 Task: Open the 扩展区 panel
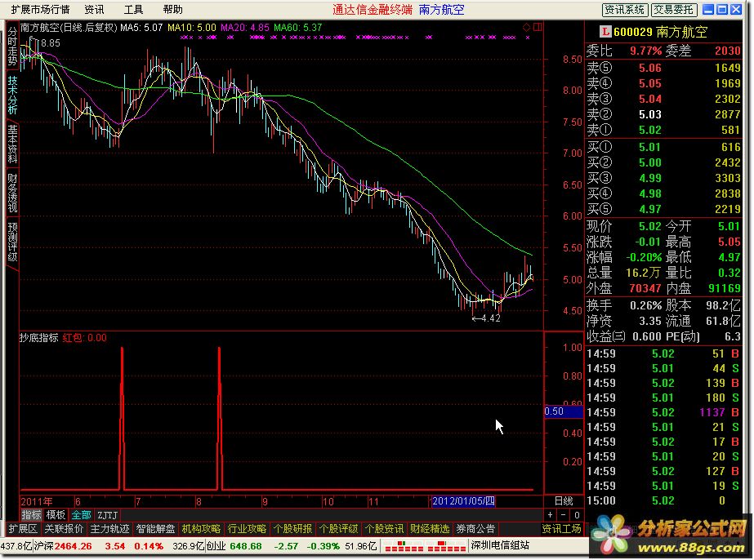[x=23, y=529]
